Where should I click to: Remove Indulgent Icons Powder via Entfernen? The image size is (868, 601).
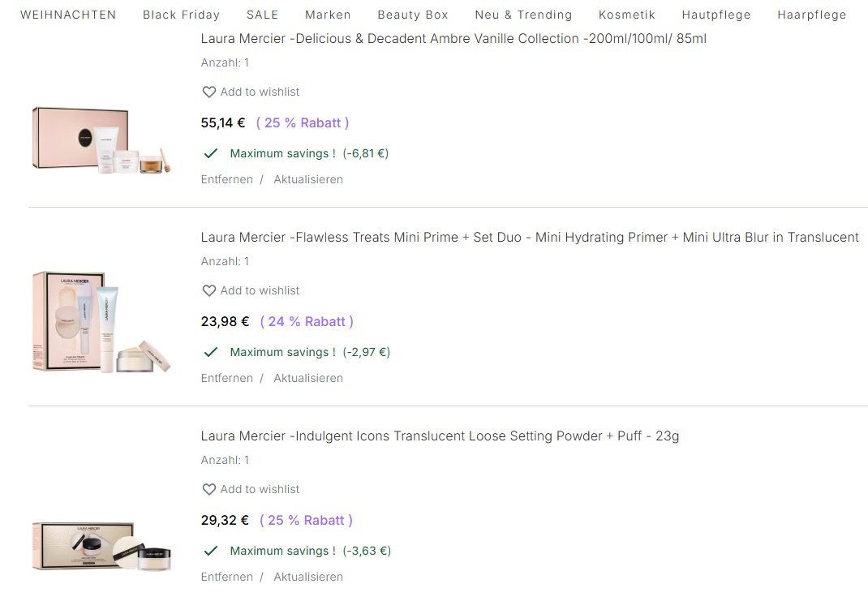point(227,577)
